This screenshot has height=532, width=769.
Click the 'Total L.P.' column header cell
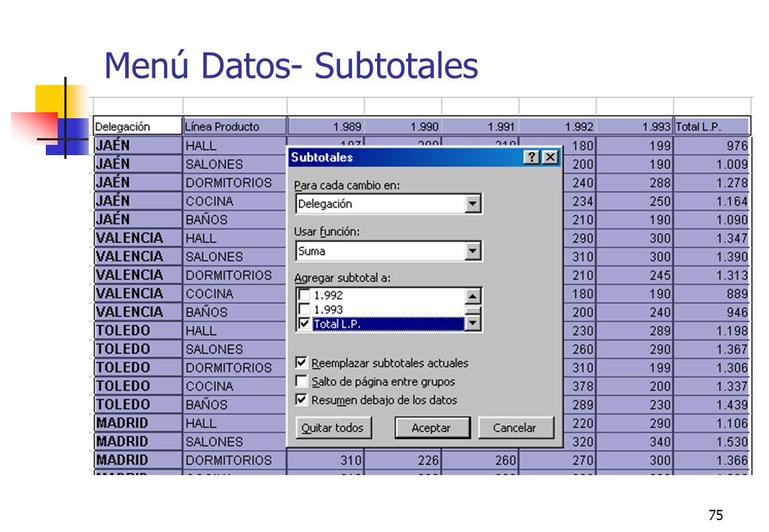(713, 126)
